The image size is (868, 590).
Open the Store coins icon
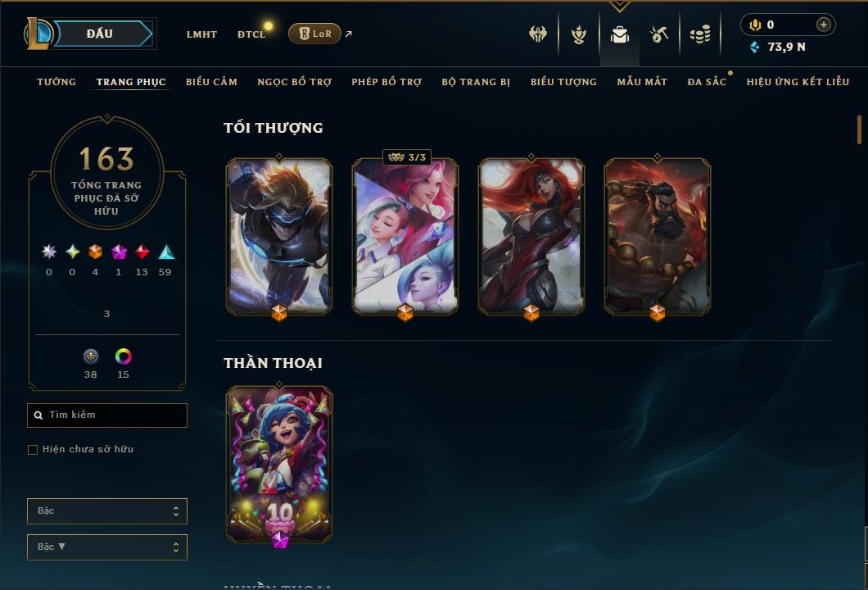pyautogui.click(x=700, y=35)
